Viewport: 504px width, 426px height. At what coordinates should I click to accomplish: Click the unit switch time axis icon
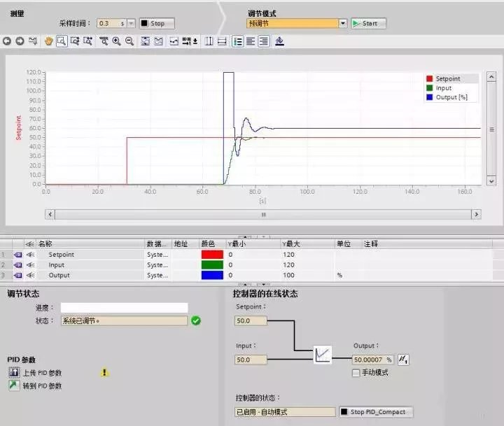(x=190, y=41)
